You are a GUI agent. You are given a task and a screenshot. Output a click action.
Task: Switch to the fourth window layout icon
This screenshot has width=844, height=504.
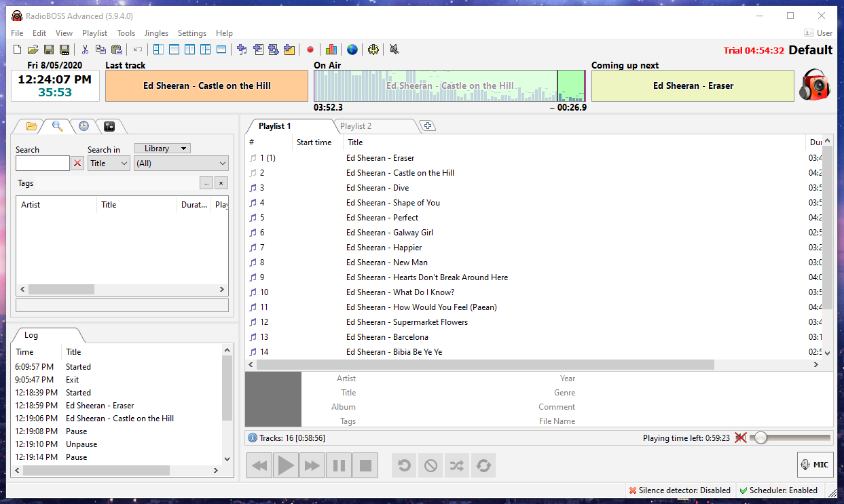pyautogui.click(x=205, y=50)
